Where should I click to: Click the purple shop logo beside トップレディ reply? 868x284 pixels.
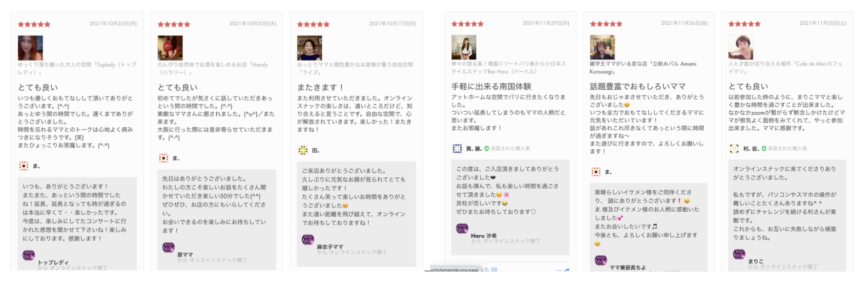tap(29, 255)
